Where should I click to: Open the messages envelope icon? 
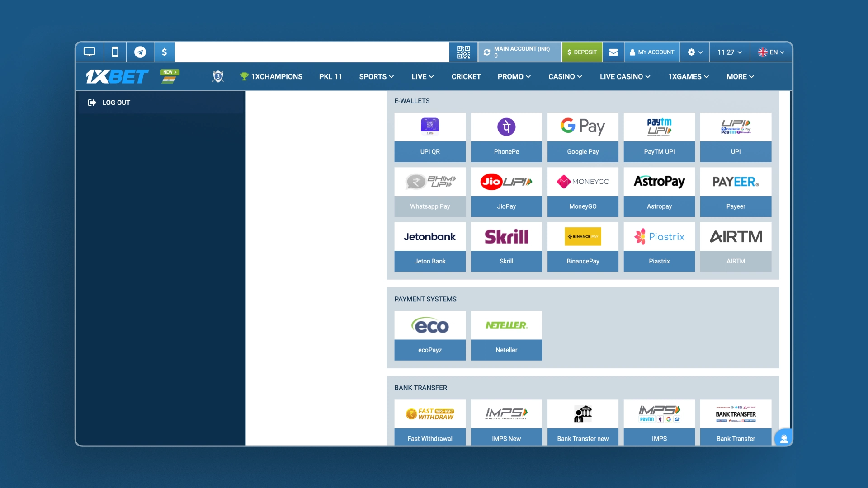pos(613,52)
